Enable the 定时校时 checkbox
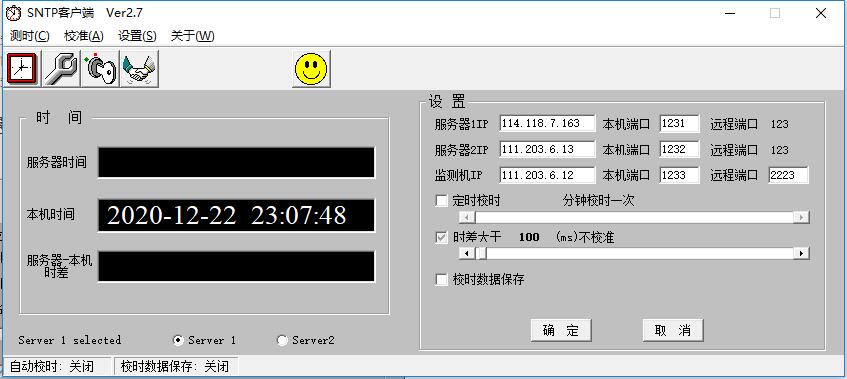Viewport: 847px width, 379px height. (441, 201)
